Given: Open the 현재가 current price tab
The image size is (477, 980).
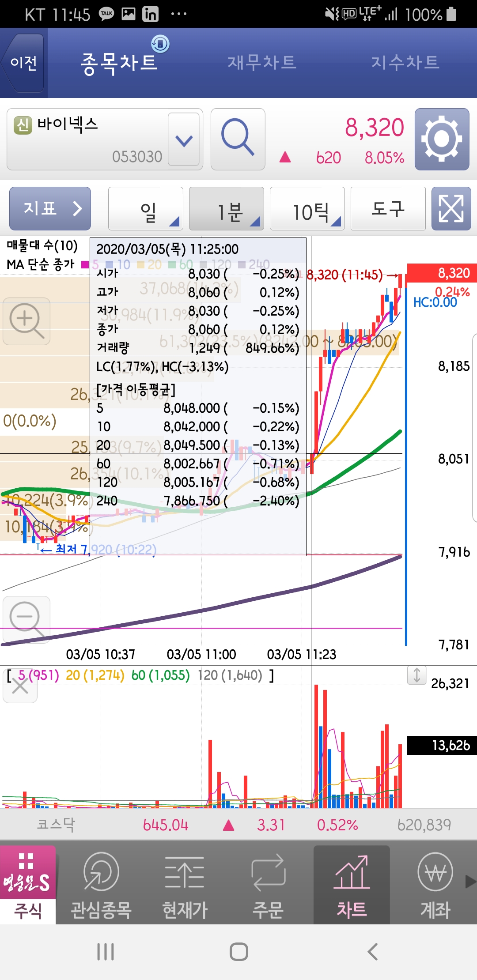Looking at the screenshot, I should tap(185, 885).
